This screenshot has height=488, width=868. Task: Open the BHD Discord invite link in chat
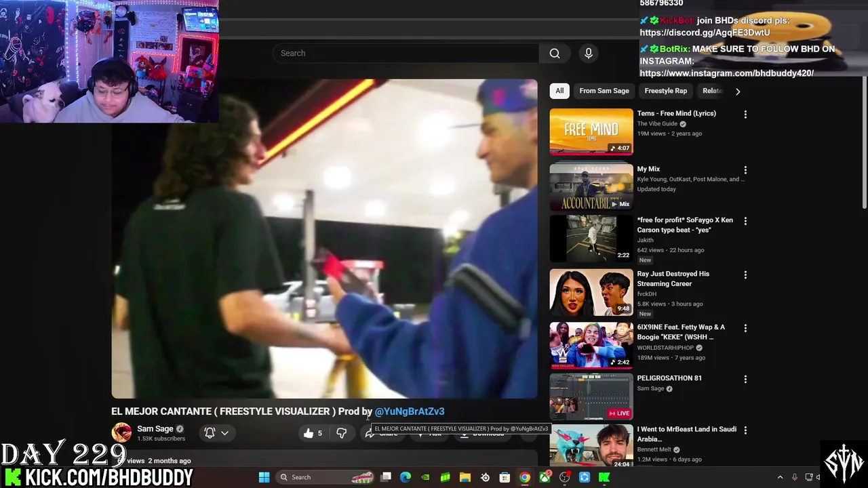point(705,33)
